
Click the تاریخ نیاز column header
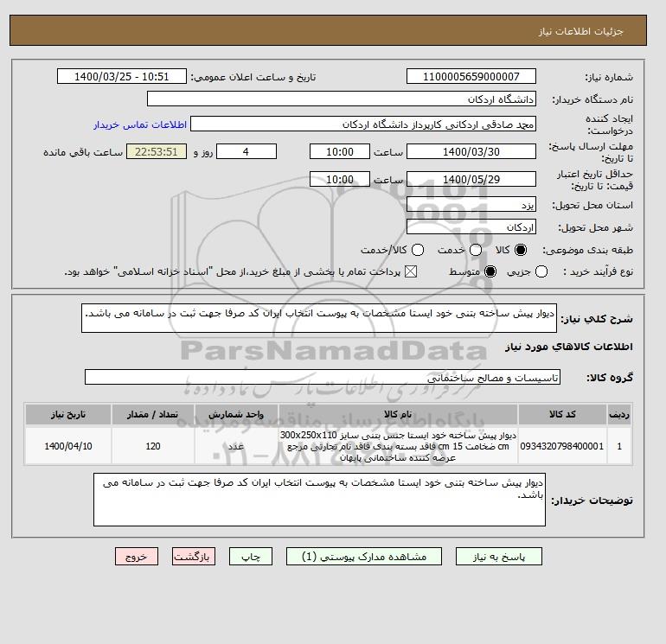[68, 414]
